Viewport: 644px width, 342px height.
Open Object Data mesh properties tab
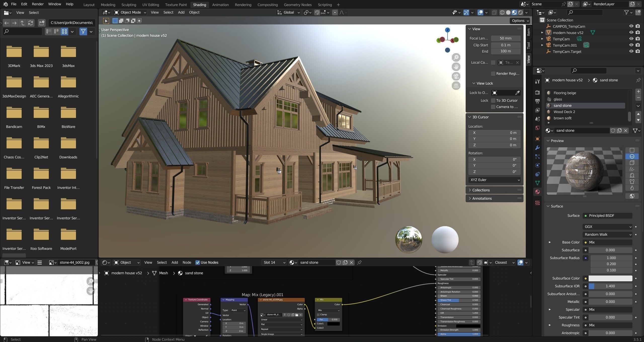point(537,183)
